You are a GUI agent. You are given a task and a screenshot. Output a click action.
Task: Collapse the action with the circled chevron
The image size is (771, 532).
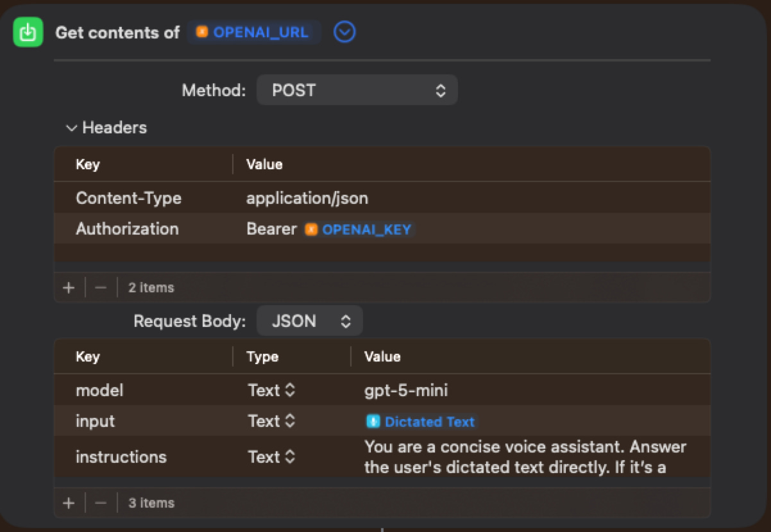344,32
